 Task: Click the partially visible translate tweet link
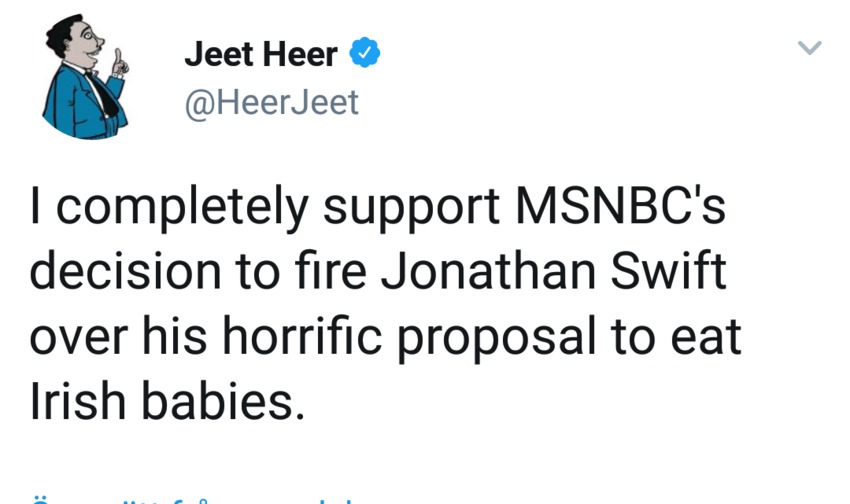point(190,497)
